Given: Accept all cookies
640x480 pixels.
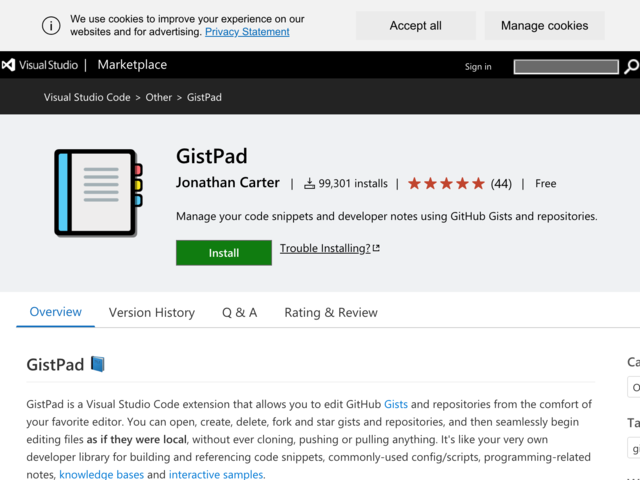Looking at the screenshot, I should point(416,26).
